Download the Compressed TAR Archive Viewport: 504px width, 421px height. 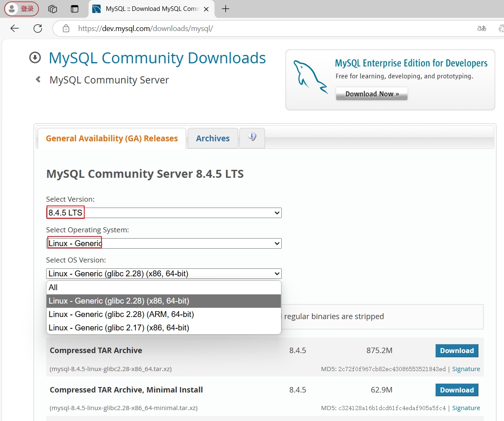(457, 351)
